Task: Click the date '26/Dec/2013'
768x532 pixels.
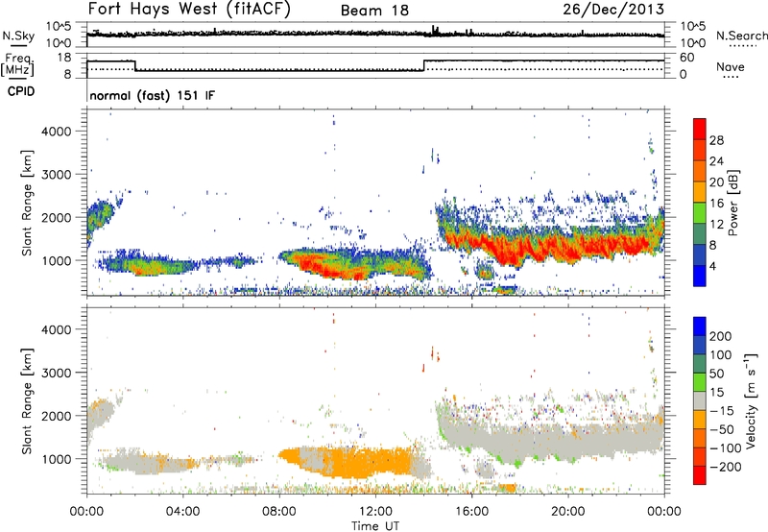Action: [613, 10]
